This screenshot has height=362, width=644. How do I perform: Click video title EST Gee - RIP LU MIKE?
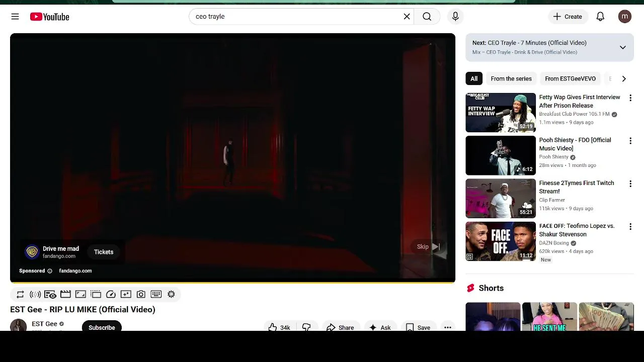click(83, 309)
